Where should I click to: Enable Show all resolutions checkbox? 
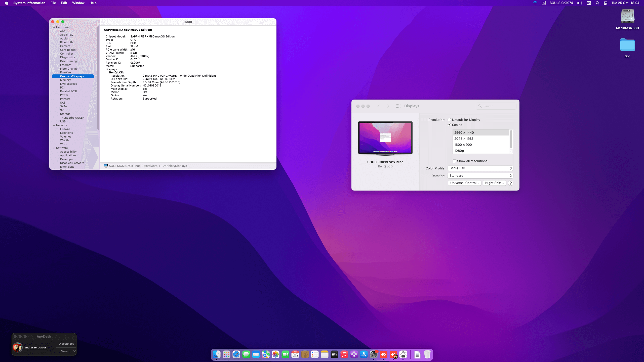coord(454,161)
